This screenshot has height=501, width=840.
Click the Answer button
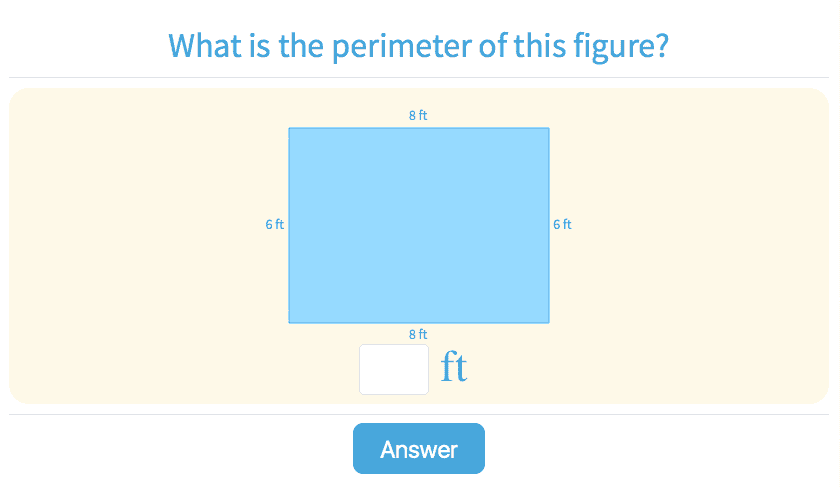click(418, 449)
